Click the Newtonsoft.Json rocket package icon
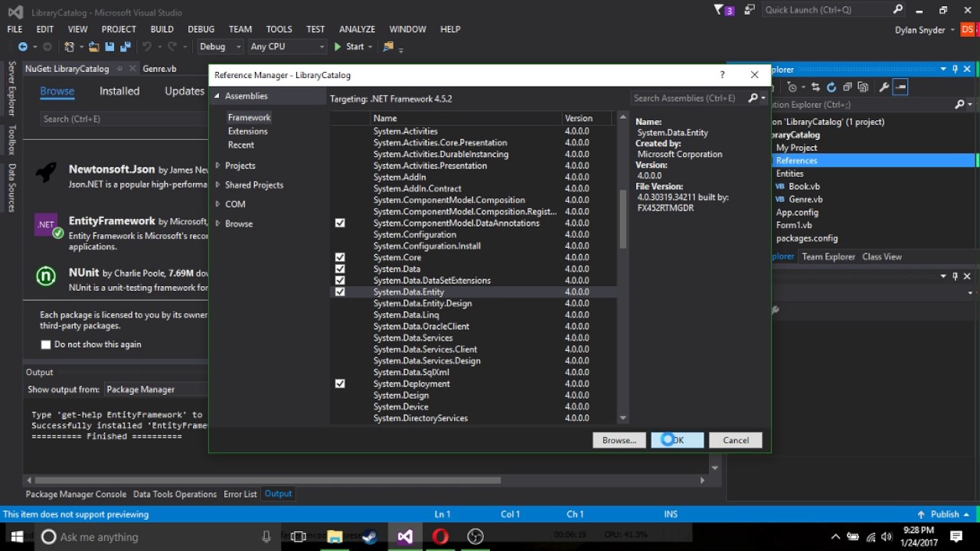 point(47,171)
